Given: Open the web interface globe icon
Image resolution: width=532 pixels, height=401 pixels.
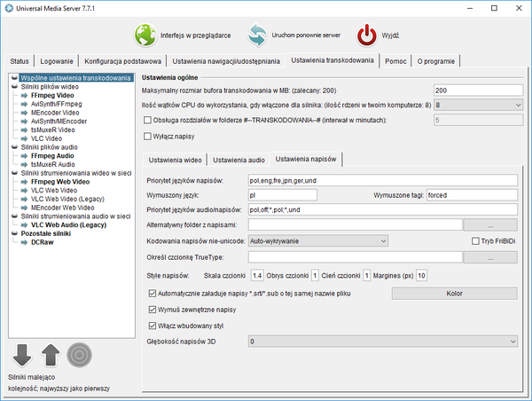Looking at the screenshot, I should [x=145, y=35].
